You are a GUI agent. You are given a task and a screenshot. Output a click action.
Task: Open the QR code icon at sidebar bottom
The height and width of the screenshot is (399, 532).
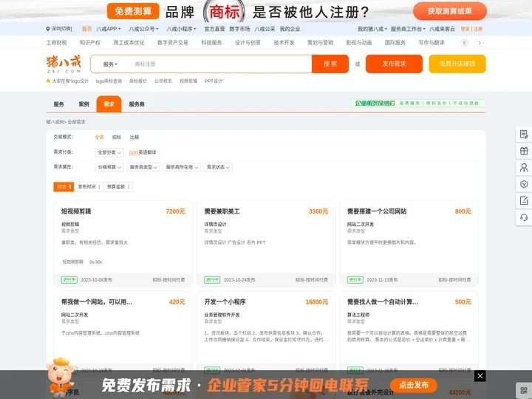(524, 391)
